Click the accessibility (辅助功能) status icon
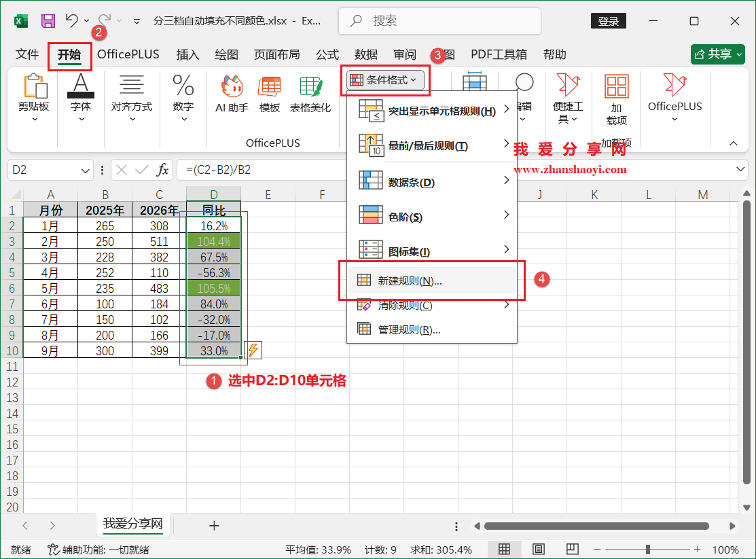Screen dimensions: 756x559 53,549
